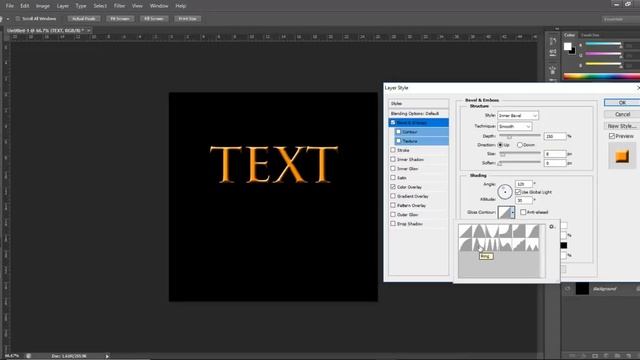Open the Technique dropdown showing Smooth
640x360 pixels.
point(514,127)
